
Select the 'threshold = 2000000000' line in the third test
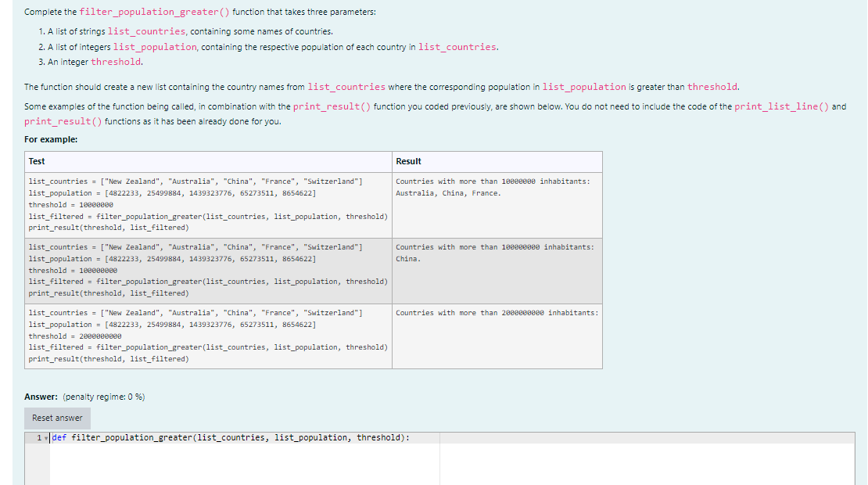click(x=75, y=336)
